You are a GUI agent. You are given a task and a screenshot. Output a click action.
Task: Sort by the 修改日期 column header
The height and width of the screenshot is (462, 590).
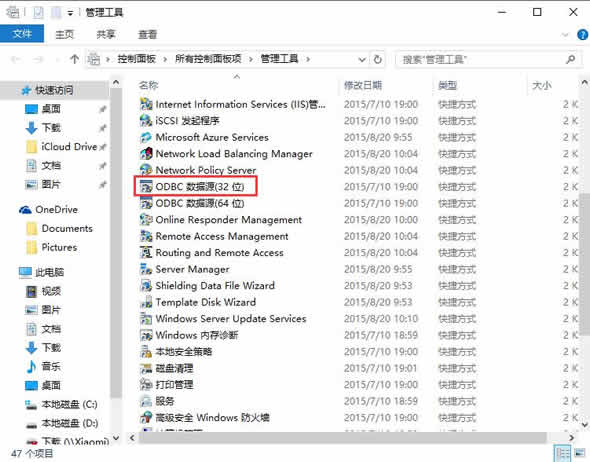coord(363,85)
